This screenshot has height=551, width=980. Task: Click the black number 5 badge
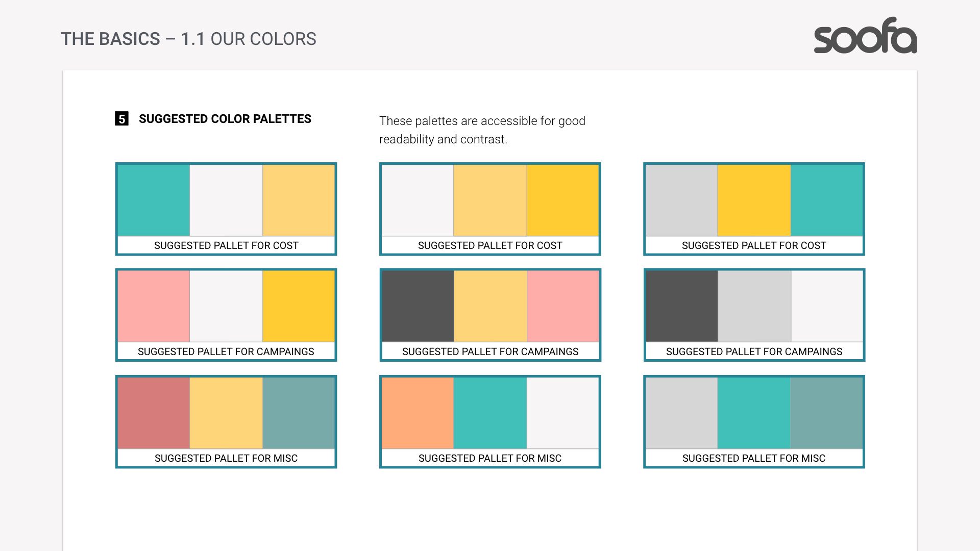tap(121, 119)
